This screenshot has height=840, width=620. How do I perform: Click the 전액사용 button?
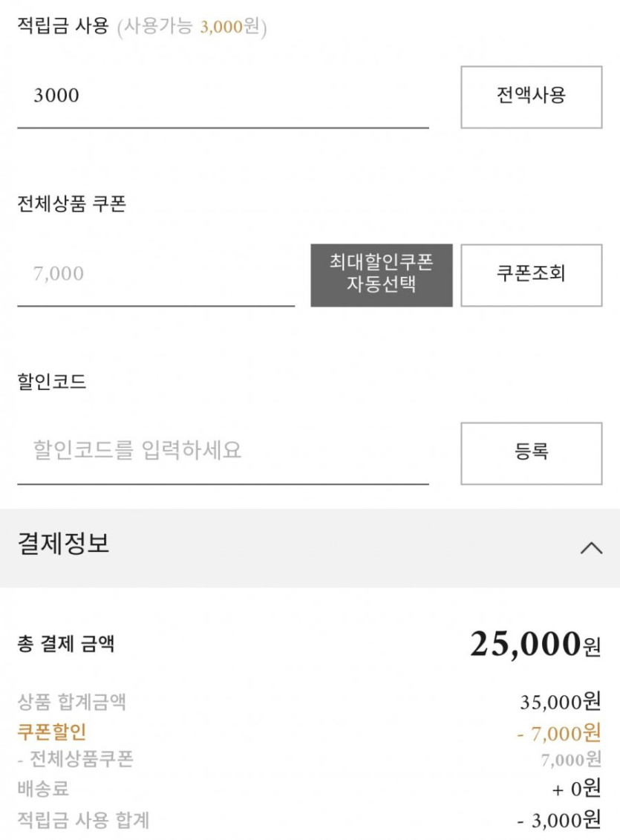point(531,97)
